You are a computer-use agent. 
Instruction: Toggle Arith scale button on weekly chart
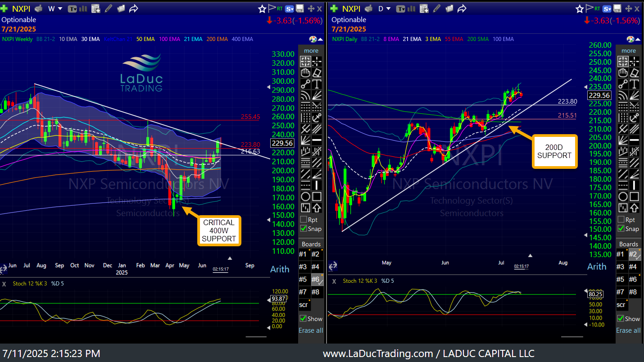point(280,269)
